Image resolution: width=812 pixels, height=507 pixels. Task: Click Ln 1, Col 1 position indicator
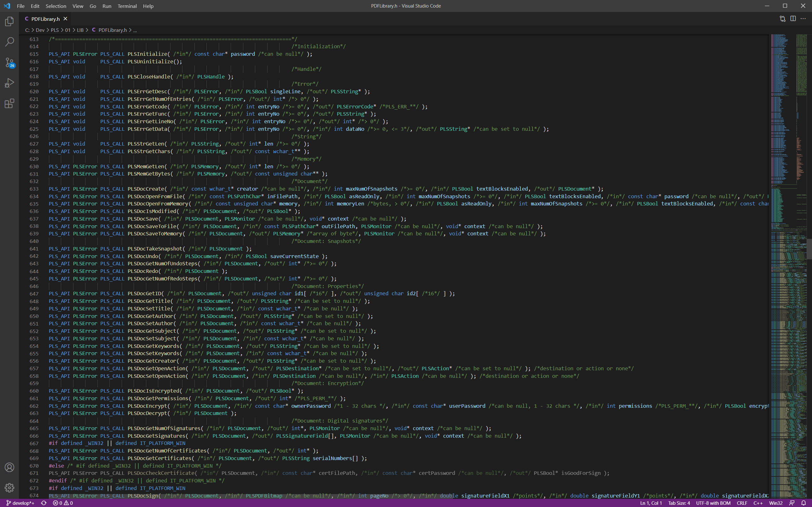(x=651, y=503)
